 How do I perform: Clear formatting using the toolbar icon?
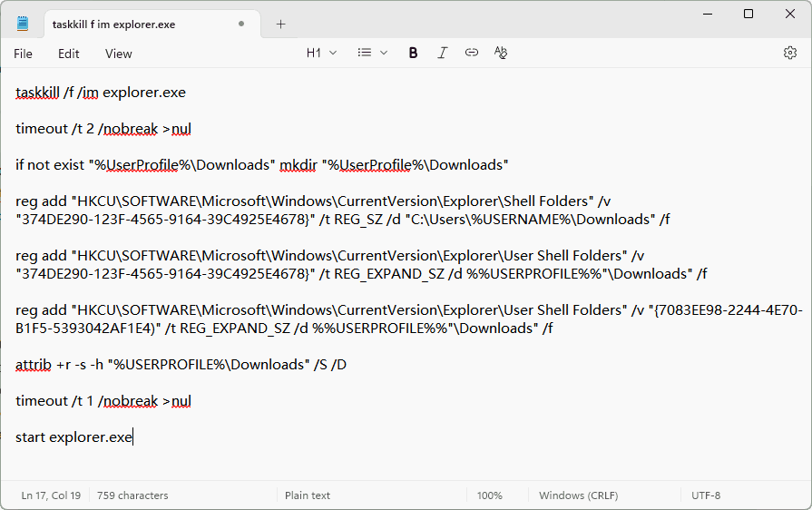pos(501,54)
